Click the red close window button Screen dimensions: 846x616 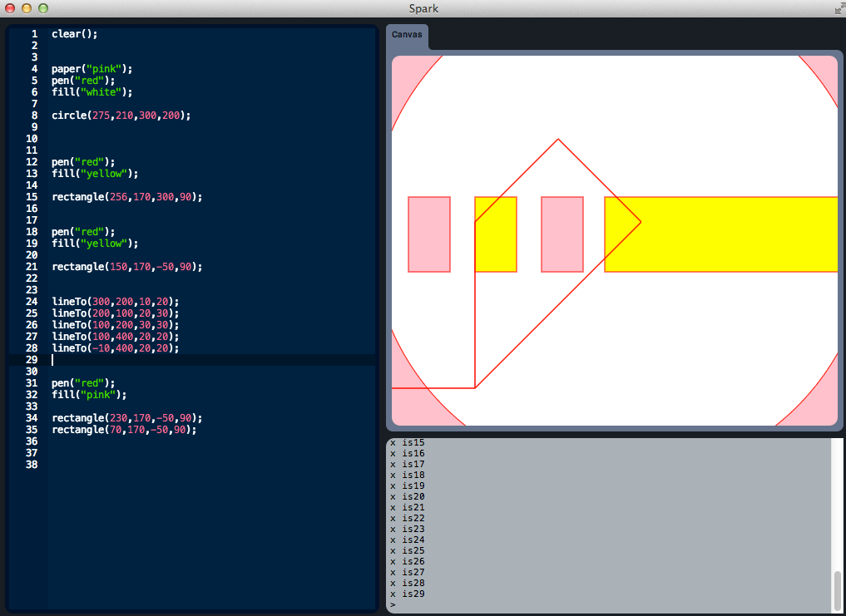tap(10, 8)
